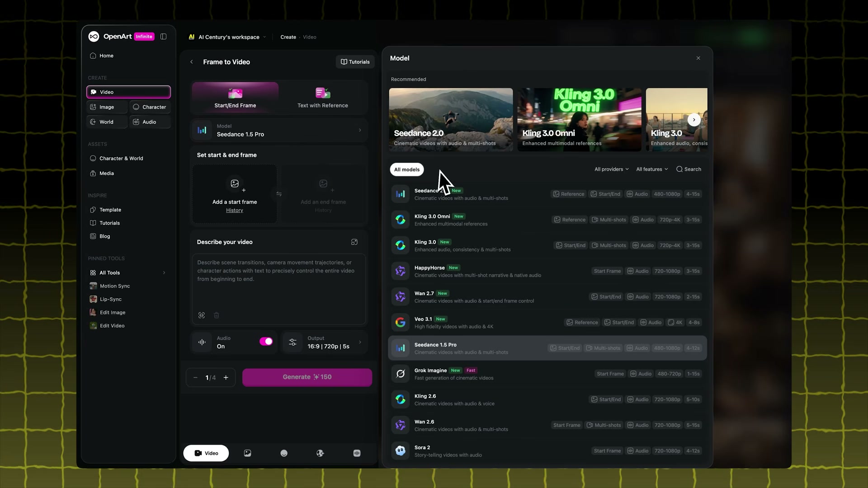Open AI Century's workspace dropdown

point(227,37)
